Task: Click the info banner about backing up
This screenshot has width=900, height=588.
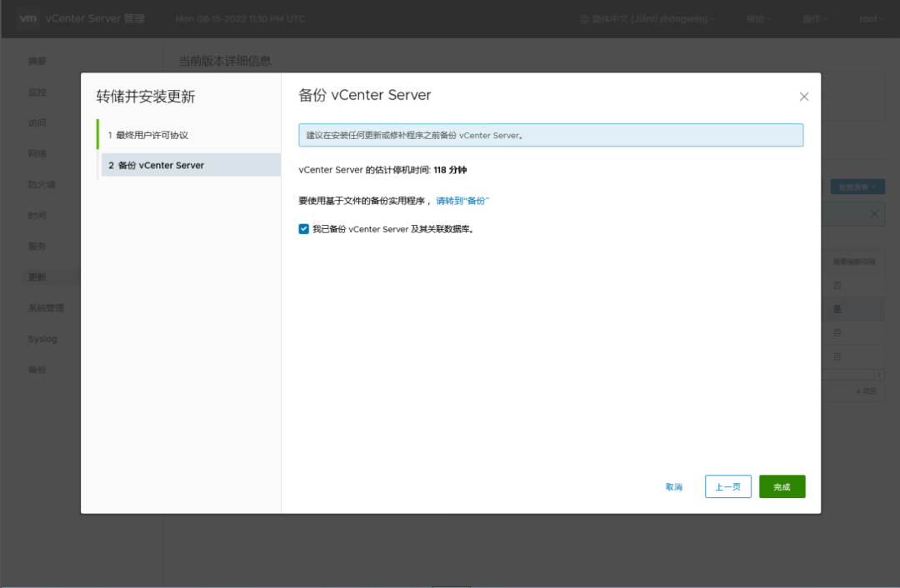Action: 551,136
